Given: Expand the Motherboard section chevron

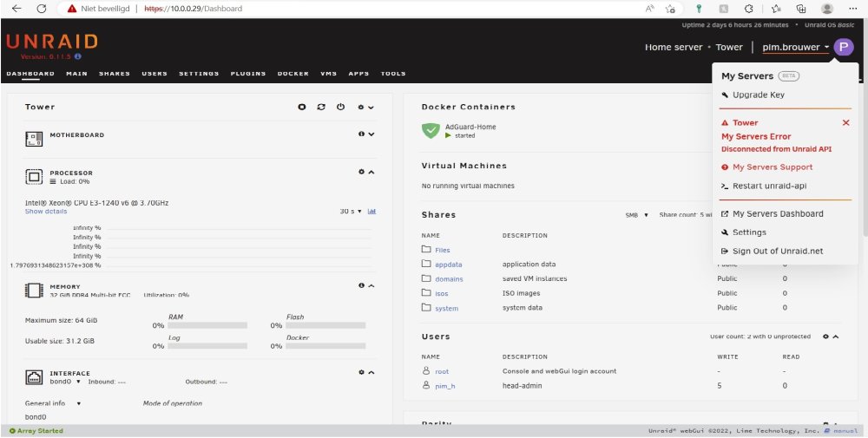Looking at the screenshot, I should click(x=372, y=134).
